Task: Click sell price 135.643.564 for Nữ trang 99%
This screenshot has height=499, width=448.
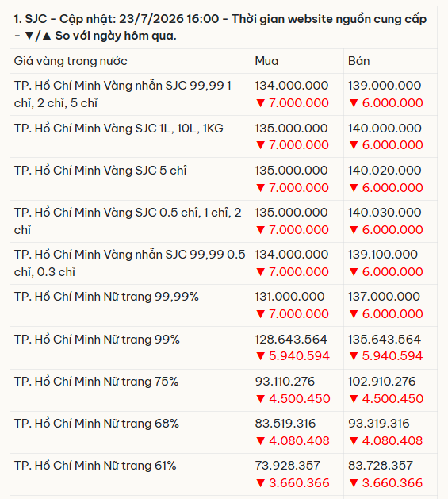Action: (385, 340)
